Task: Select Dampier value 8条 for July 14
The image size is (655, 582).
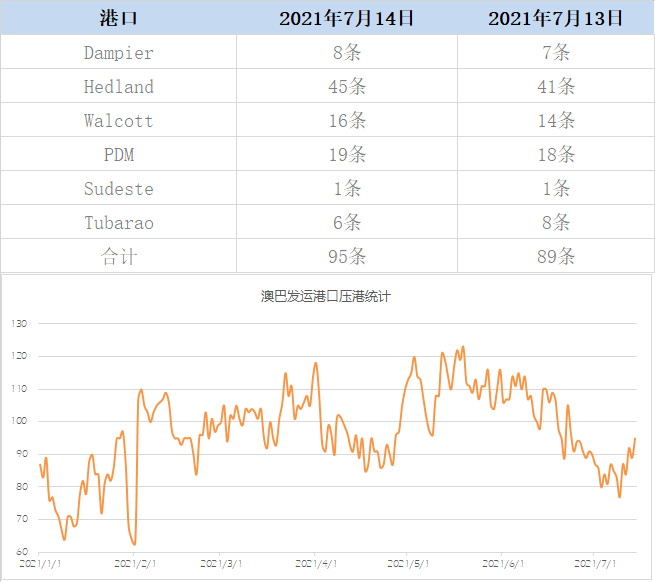Action: [x=347, y=53]
